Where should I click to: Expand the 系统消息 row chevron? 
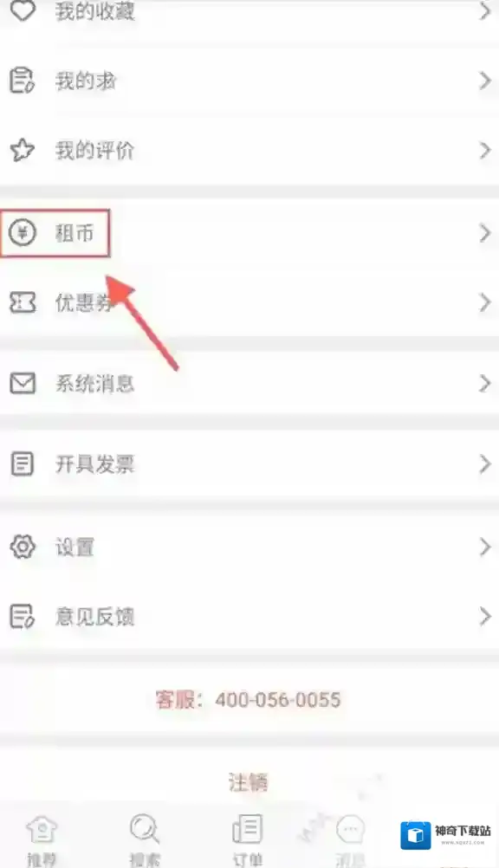pos(485,383)
